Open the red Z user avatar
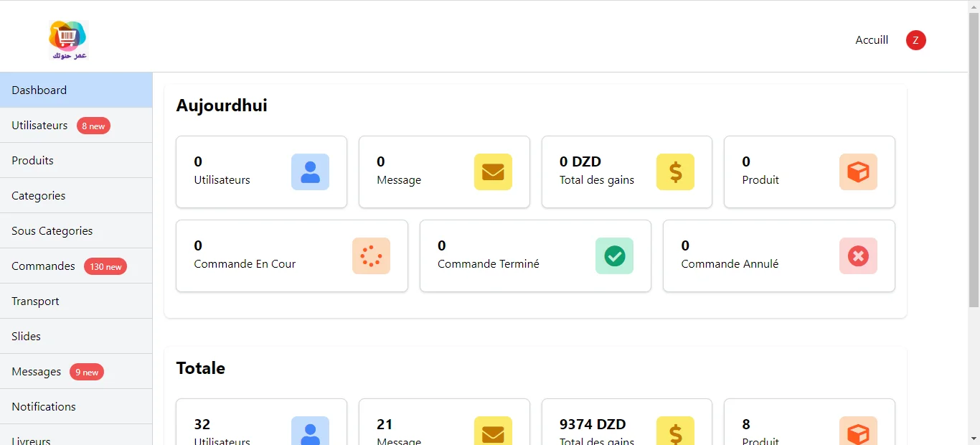This screenshot has height=445, width=980. coord(916,40)
